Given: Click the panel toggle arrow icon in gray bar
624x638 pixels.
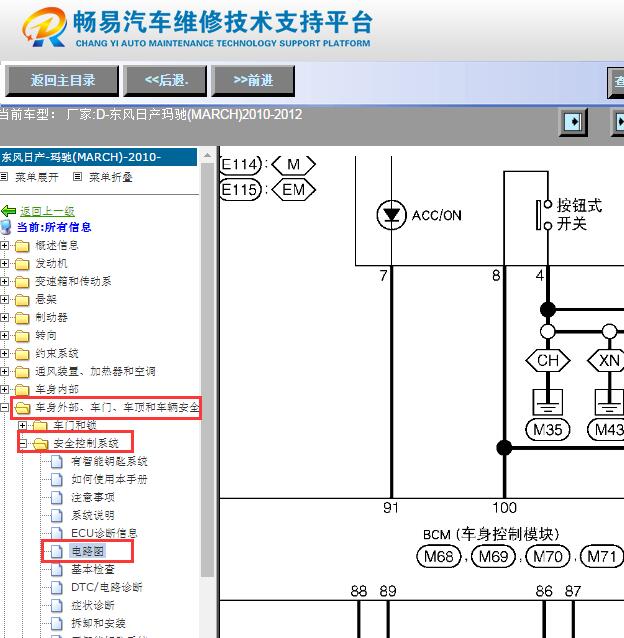Looking at the screenshot, I should (574, 122).
